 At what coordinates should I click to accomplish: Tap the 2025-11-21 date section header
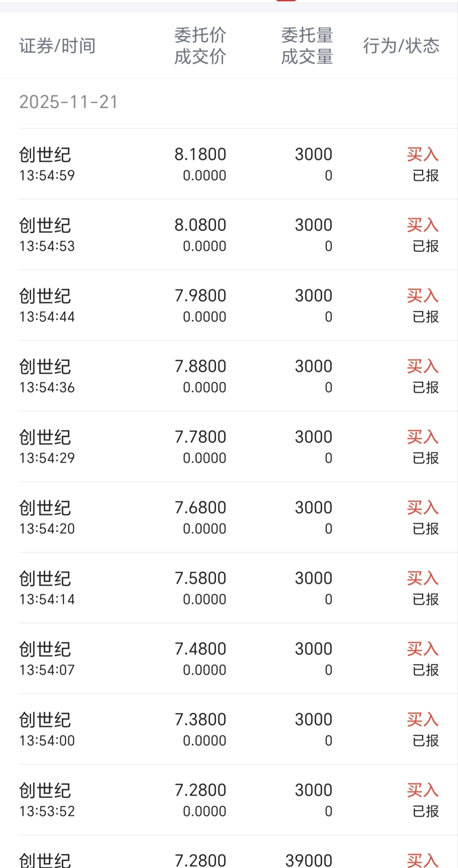69,102
